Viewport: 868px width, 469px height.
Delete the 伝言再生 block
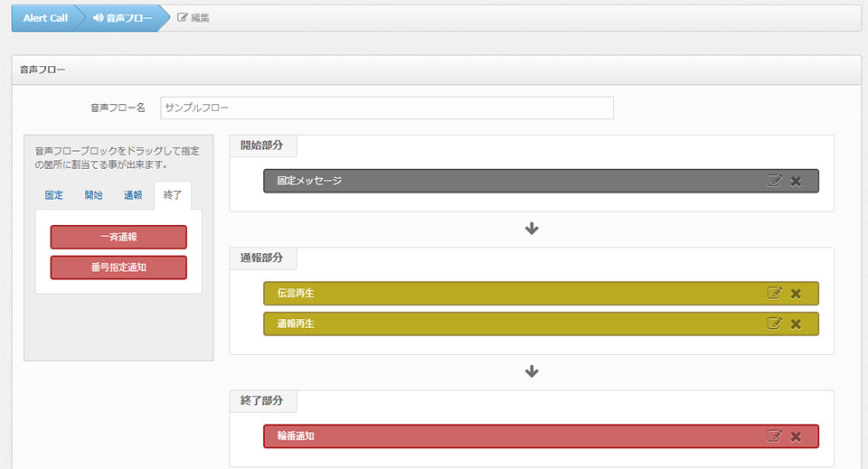coord(796,294)
